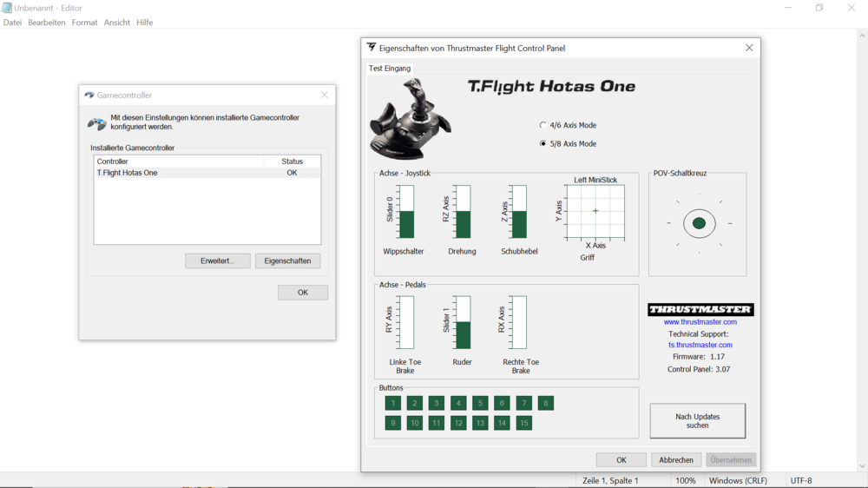Click the Editor notepad title icon

(x=7, y=8)
